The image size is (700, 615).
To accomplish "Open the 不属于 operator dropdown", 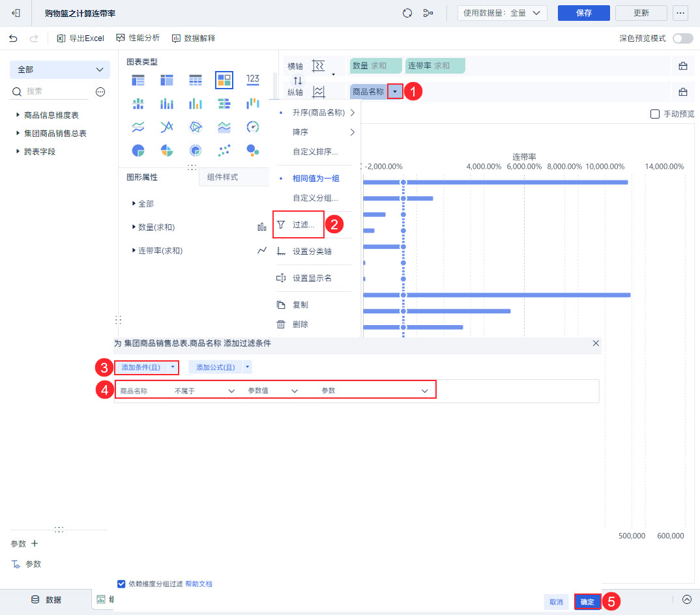I will click(x=205, y=391).
